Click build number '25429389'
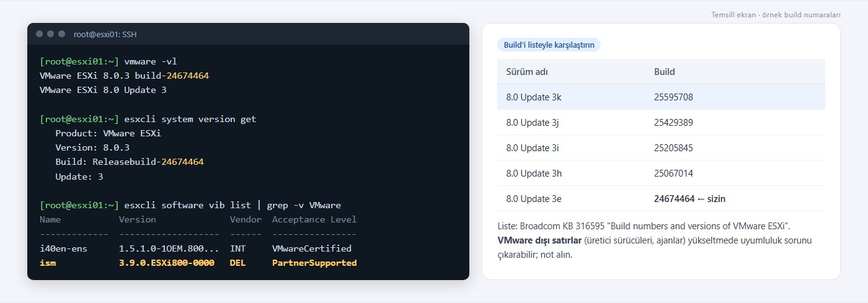 click(x=673, y=123)
